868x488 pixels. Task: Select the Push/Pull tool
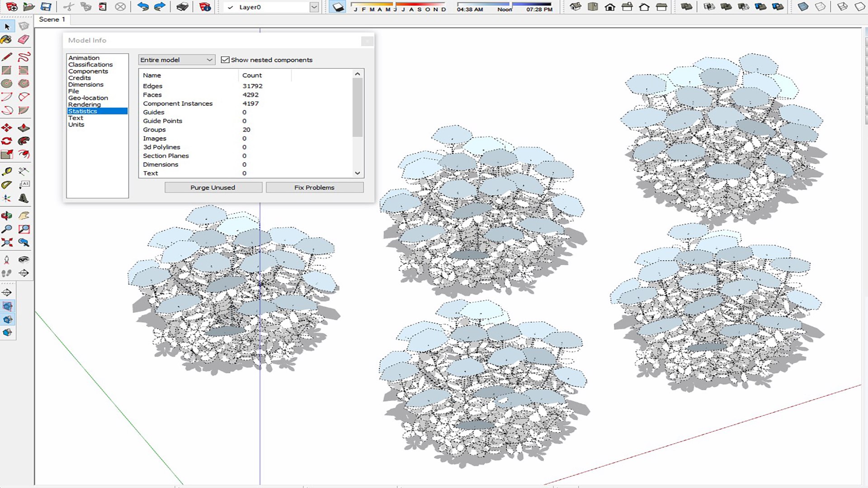click(24, 128)
